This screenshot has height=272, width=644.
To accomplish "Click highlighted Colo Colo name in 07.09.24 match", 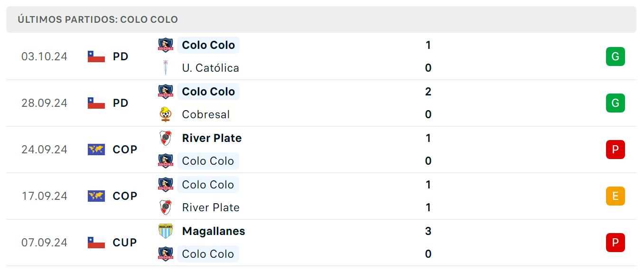I will coord(208,254).
